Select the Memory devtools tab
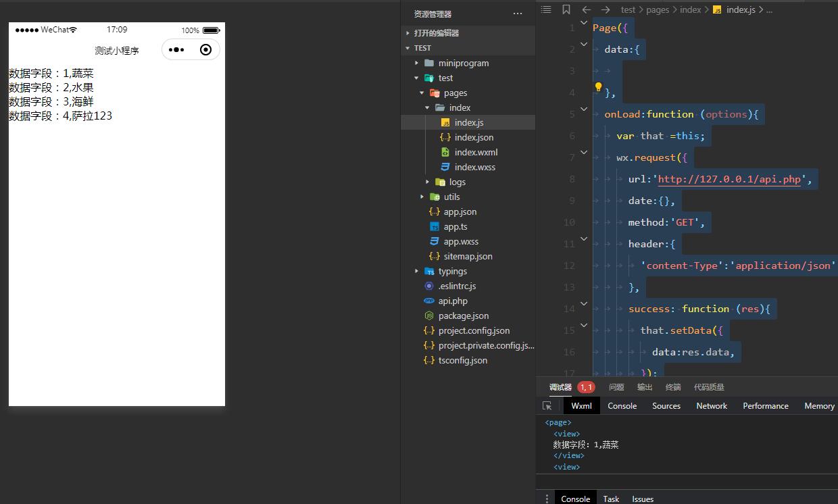838x504 pixels. (x=819, y=406)
